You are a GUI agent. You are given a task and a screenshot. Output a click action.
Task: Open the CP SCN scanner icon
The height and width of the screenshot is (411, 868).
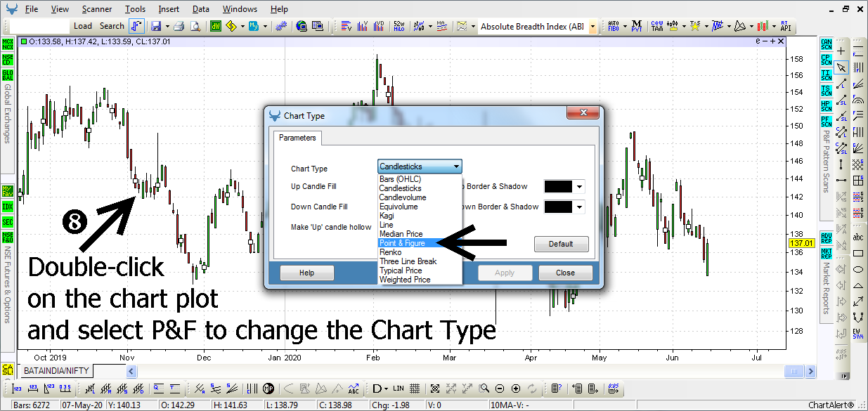click(x=826, y=60)
